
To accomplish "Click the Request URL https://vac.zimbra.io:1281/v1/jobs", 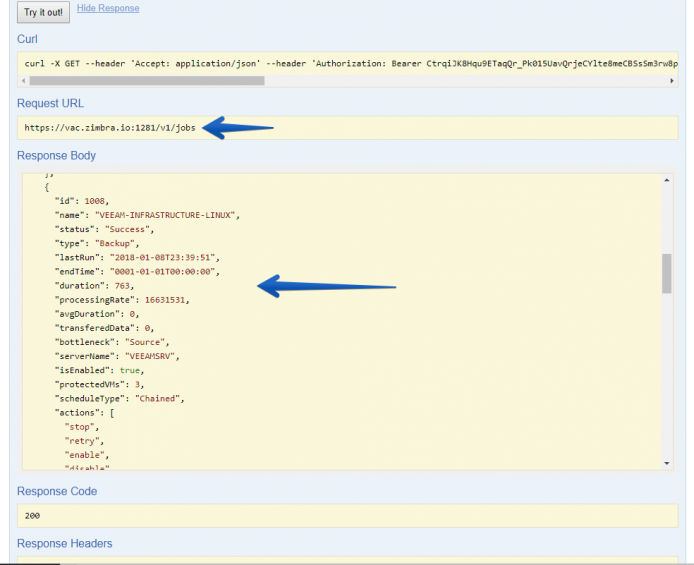I will (x=110, y=128).
